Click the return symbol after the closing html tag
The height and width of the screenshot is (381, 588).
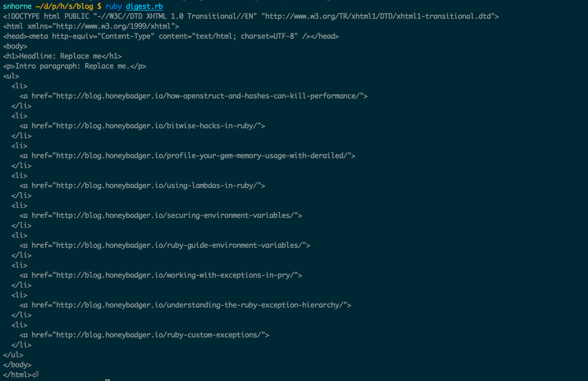tap(35, 375)
